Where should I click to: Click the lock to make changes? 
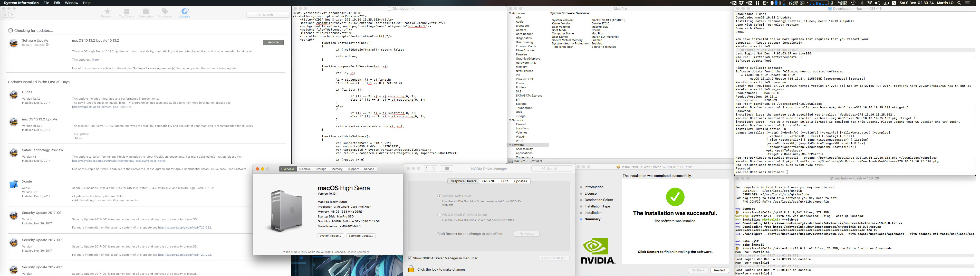point(411,269)
